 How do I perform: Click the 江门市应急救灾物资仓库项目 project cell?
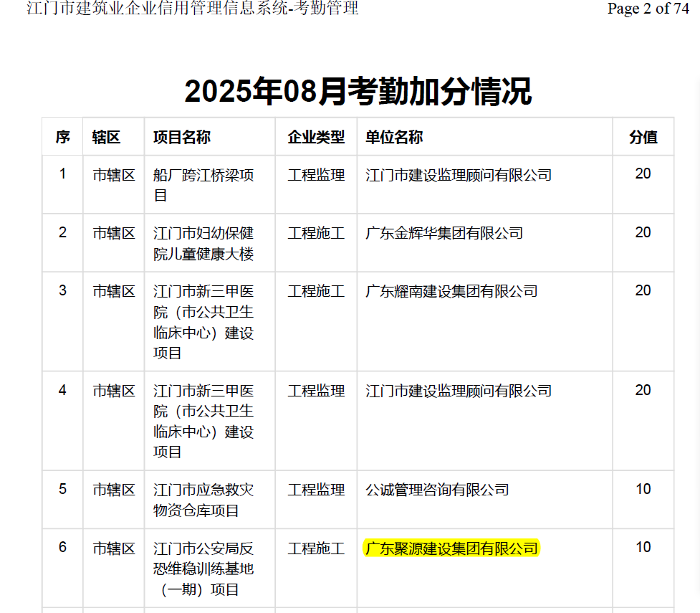[203, 500]
